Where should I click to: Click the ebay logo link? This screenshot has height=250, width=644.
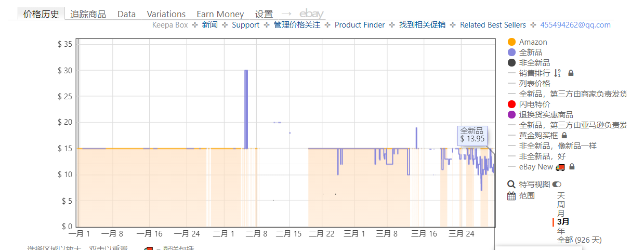coord(311,14)
